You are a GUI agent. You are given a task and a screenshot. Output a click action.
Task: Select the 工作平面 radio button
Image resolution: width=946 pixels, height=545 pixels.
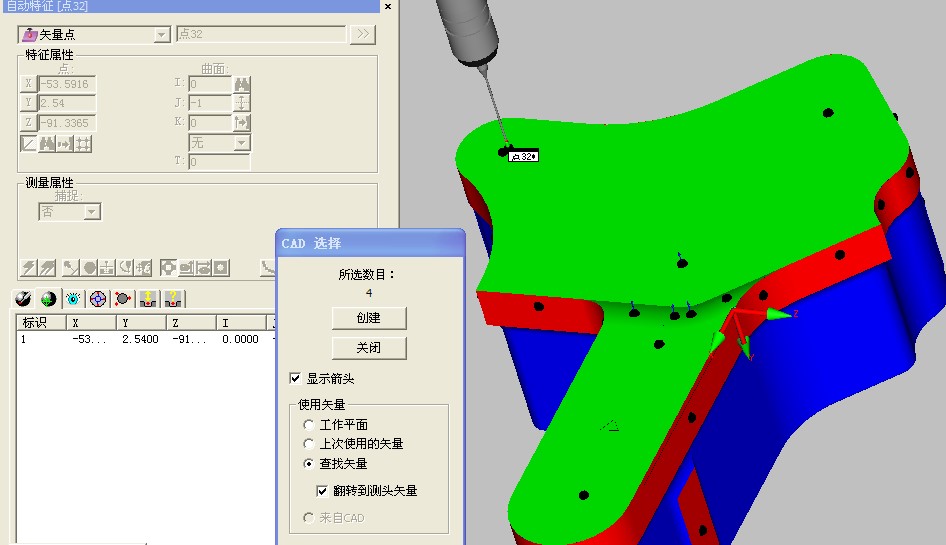coord(309,425)
